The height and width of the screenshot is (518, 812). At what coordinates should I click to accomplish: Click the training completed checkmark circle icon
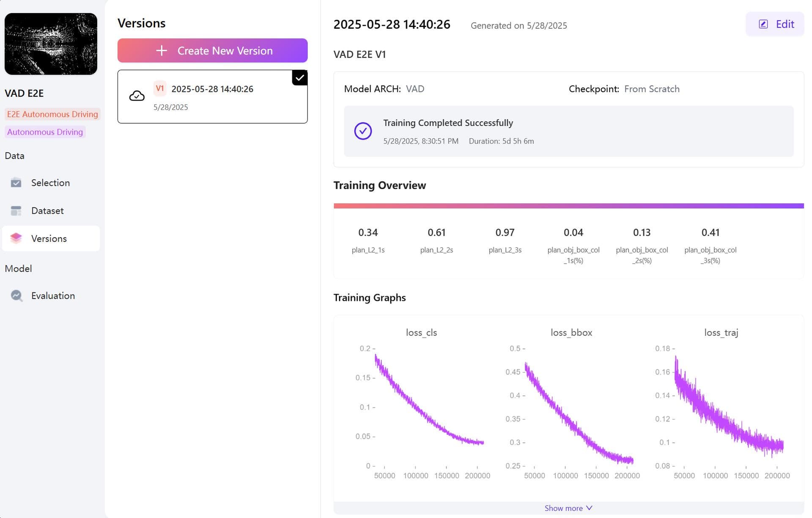362,131
